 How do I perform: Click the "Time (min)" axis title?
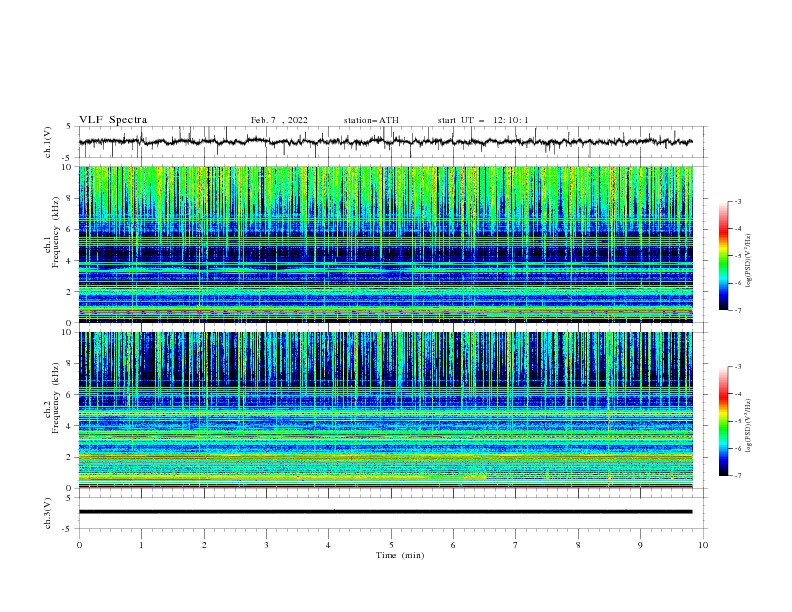pyautogui.click(x=400, y=555)
